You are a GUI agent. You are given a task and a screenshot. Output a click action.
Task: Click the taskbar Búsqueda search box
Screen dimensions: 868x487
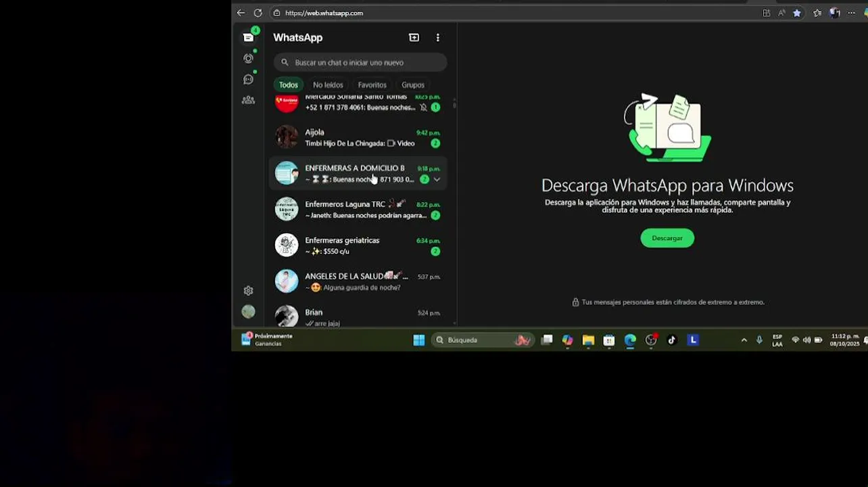click(483, 340)
